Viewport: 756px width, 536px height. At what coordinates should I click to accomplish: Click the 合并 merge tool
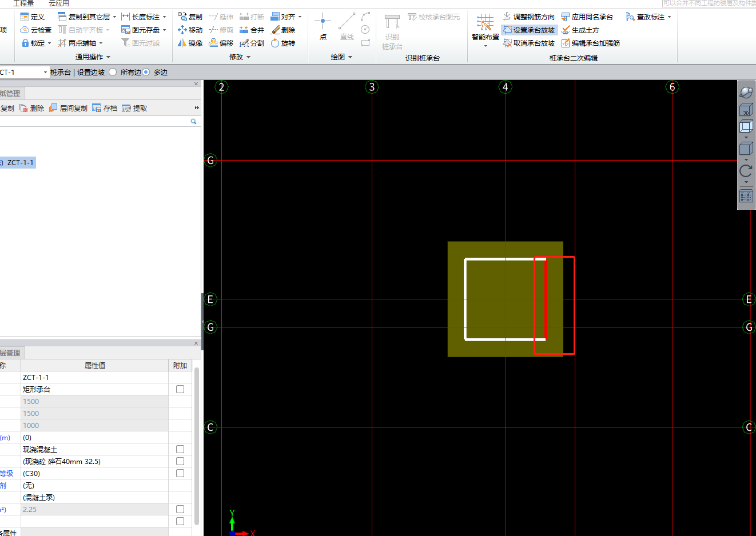click(x=252, y=30)
